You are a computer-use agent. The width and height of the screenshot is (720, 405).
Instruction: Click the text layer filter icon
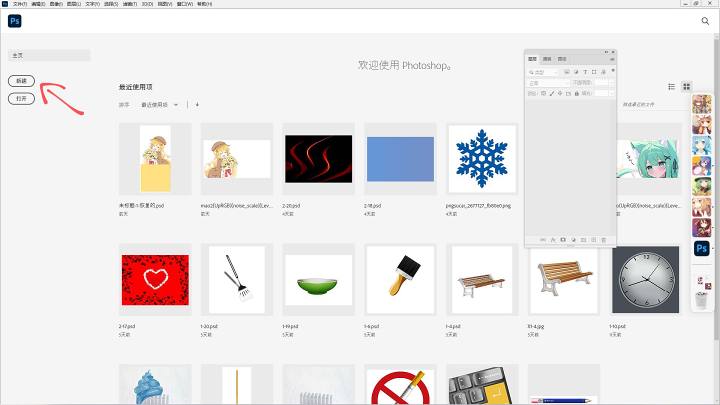[585, 72]
